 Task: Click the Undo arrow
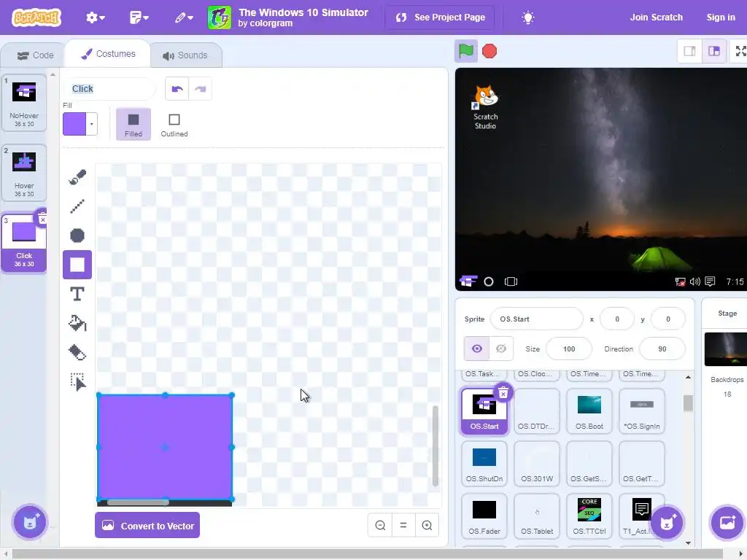(x=177, y=89)
